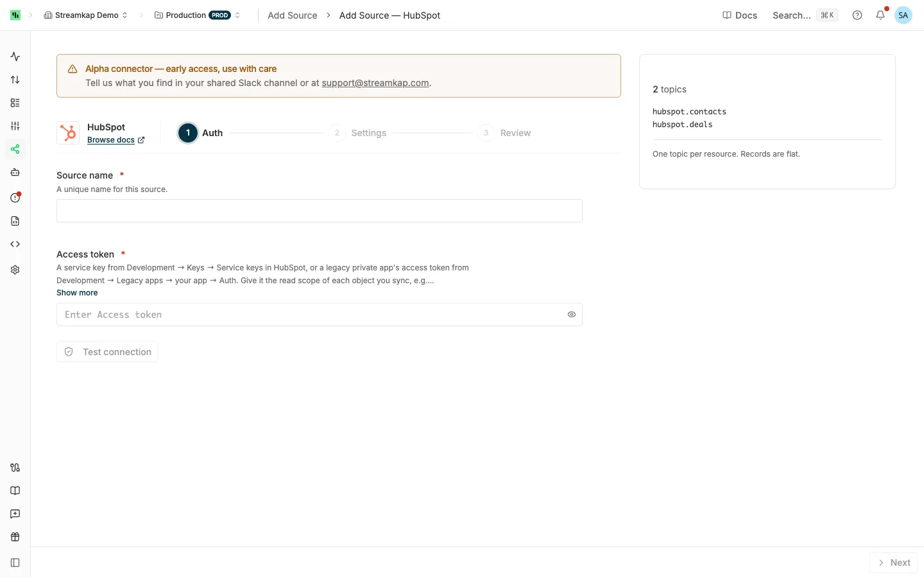Click the HubSpot logo icon
The width and height of the screenshot is (924, 578).
click(x=68, y=133)
